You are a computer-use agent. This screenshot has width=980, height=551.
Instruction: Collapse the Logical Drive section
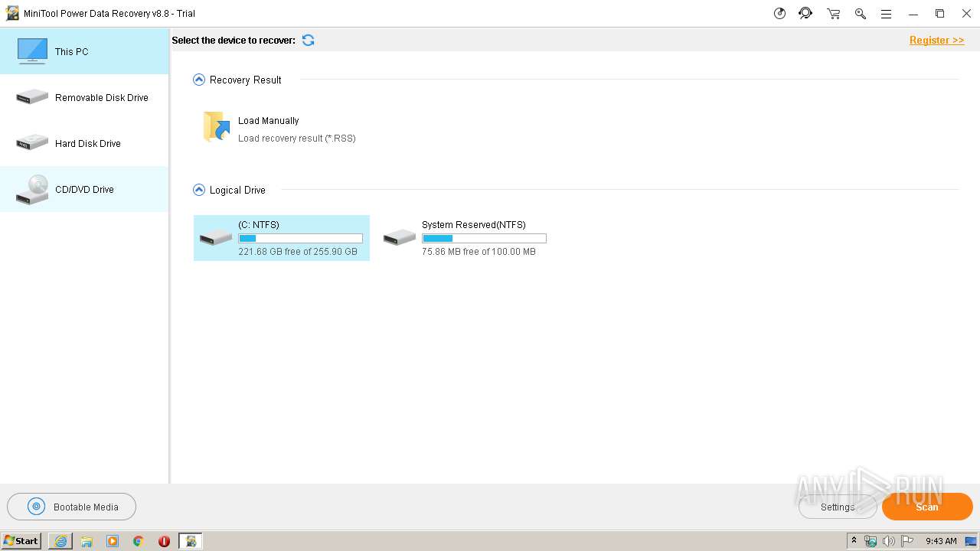(199, 190)
